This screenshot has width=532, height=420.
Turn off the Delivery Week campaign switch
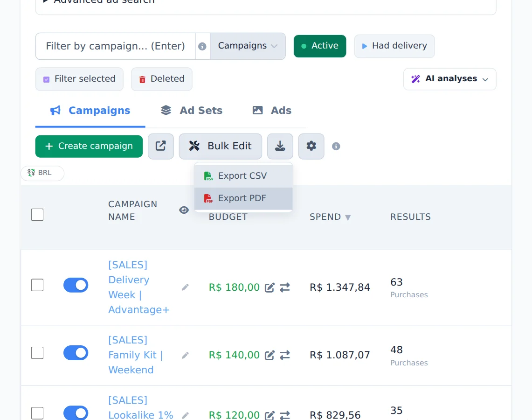tap(76, 285)
